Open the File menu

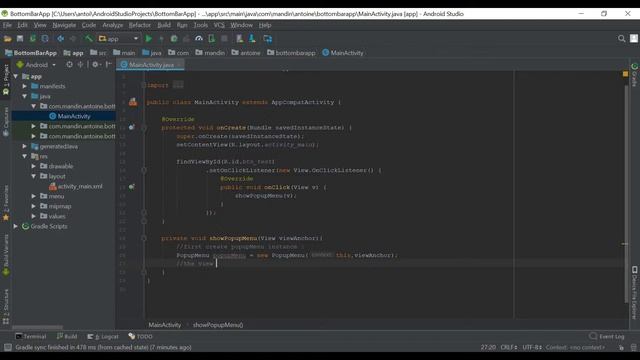tap(7, 25)
